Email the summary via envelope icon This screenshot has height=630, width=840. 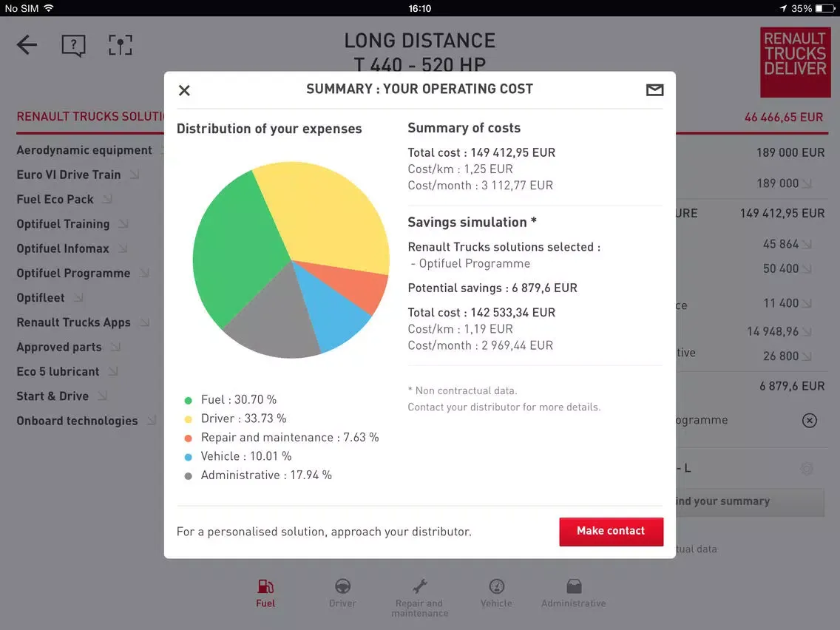[x=654, y=90]
